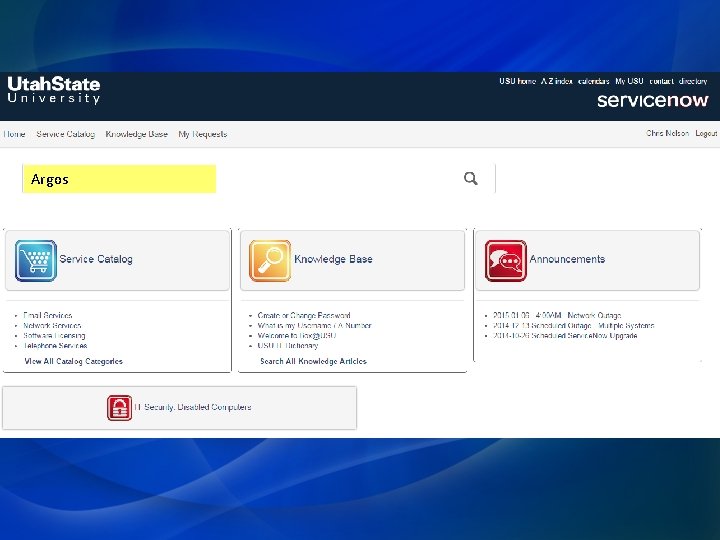This screenshot has height=540, width=720.
Task: Click the Announcements heading text
Action: (x=567, y=259)
